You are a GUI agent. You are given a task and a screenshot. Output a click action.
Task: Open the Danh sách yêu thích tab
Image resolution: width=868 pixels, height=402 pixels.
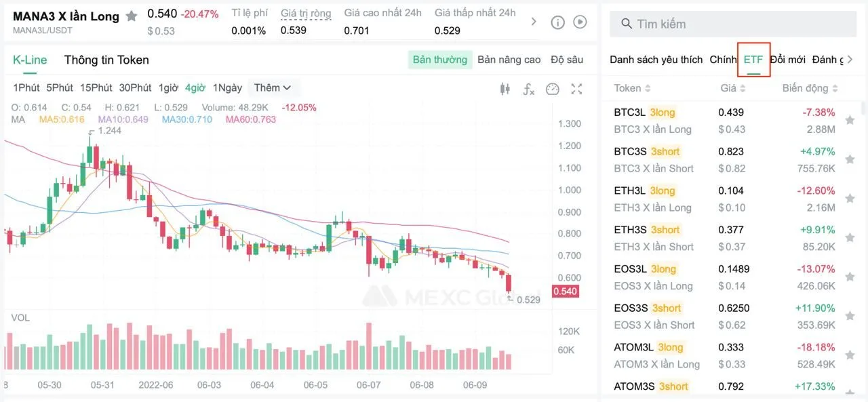656,60
